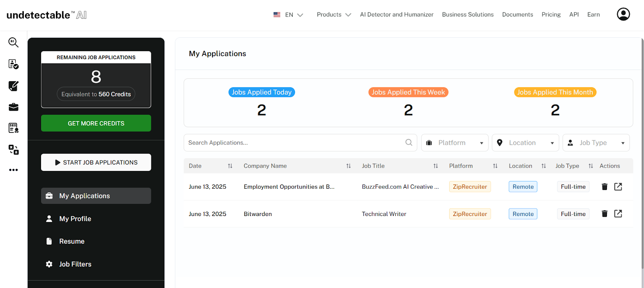Delete the BuzzFeed application with trash icon

pos(605,187)
